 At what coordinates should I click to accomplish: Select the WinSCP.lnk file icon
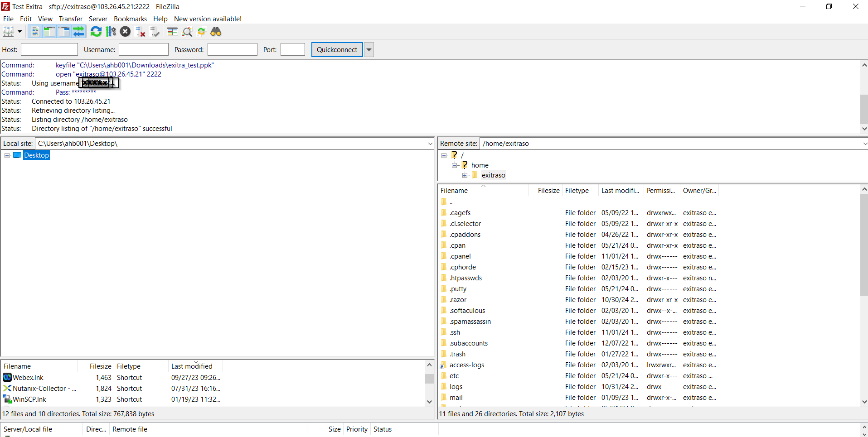7,399
